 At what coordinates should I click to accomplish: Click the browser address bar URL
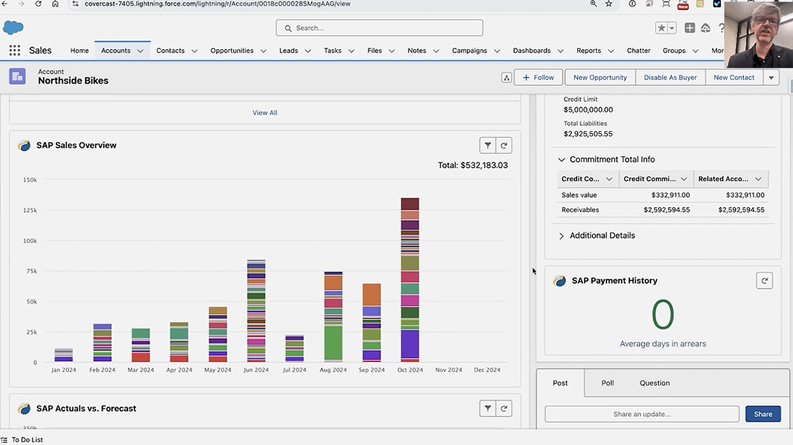[217, 4]
